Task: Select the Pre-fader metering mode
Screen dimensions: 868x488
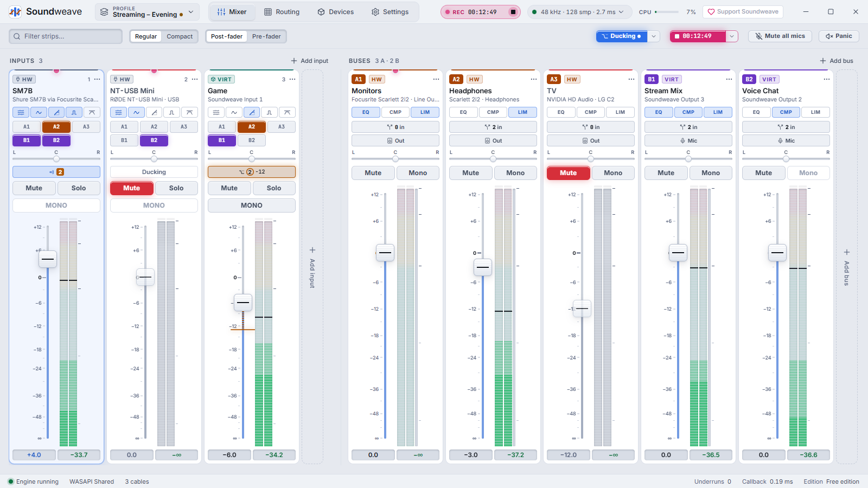Action: 266,36
